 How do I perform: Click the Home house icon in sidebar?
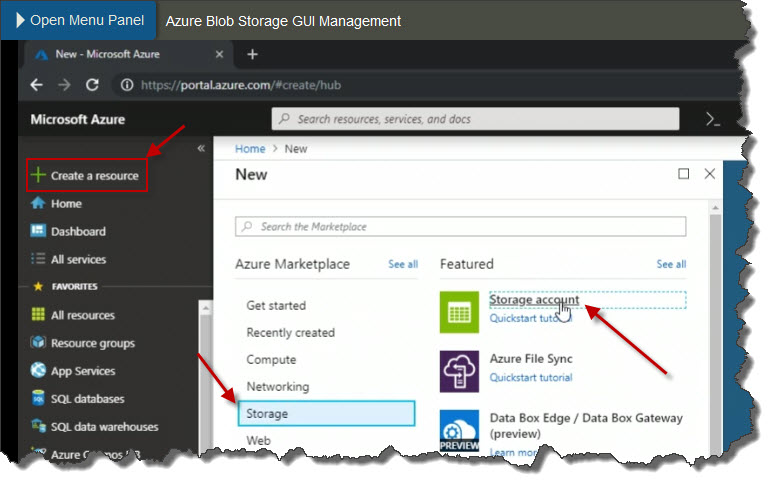pyautogui.click(x=38, y=203)
